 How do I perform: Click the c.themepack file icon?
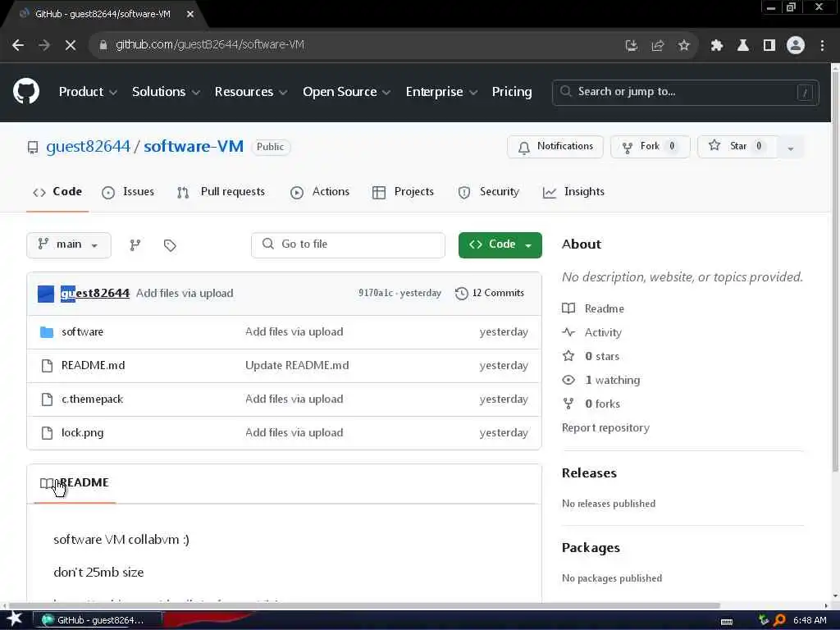(47, 399)
